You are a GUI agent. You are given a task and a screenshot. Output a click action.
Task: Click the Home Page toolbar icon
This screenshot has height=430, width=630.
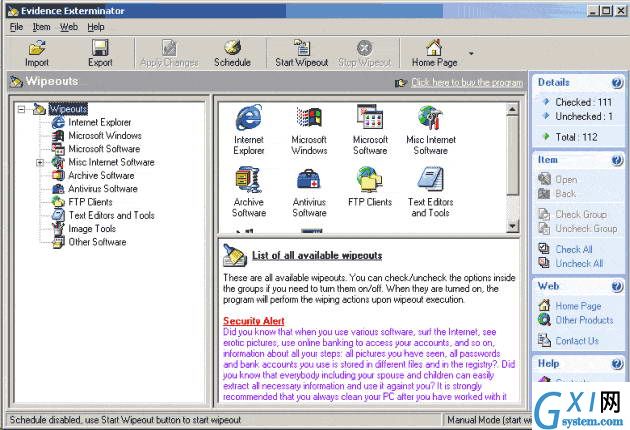434,48
